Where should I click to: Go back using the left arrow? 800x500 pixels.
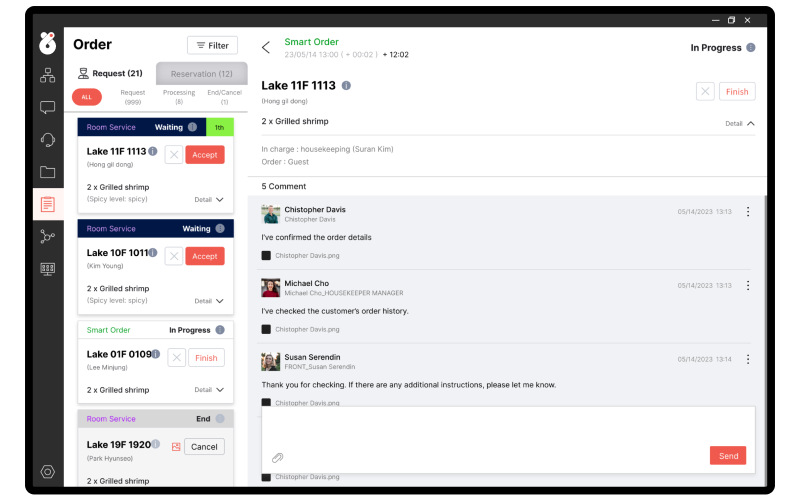pyautogui.click(x=266, y=47)
